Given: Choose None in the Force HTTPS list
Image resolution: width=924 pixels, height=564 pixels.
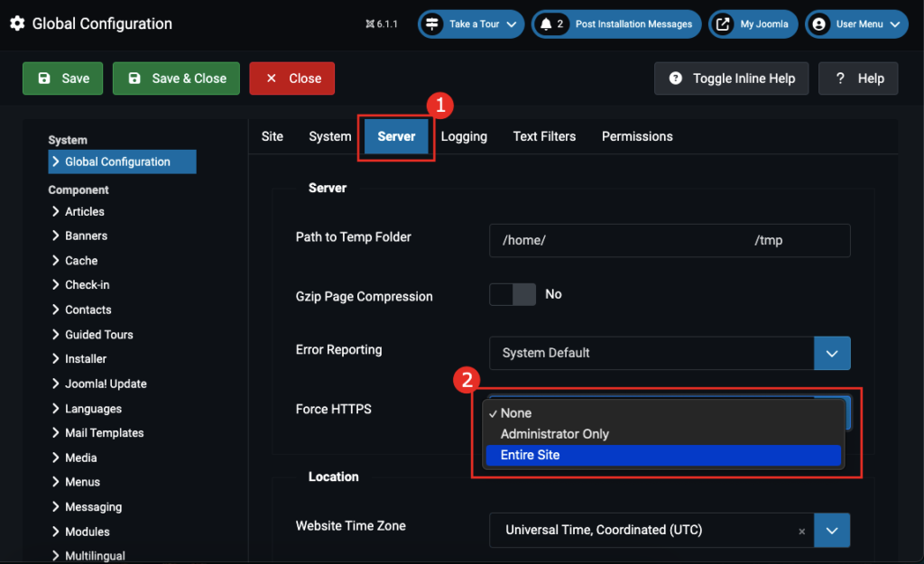Looking at the screenshot, I should (x=663, y=413).
